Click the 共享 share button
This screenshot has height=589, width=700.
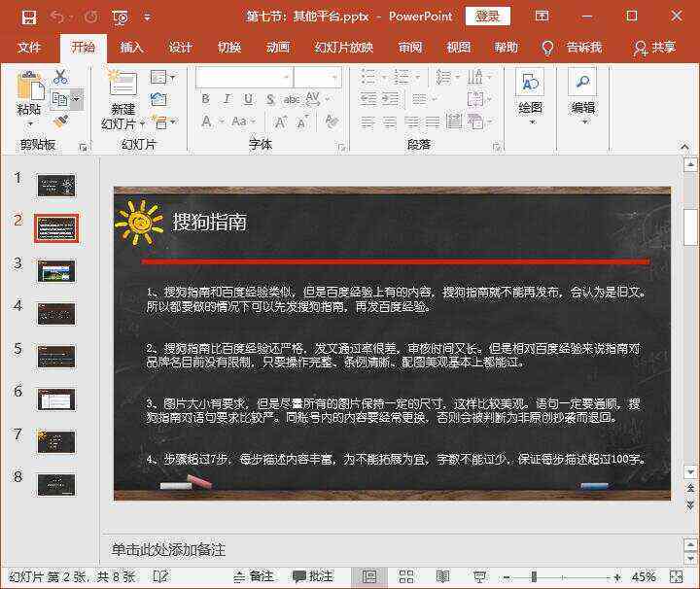[x=654, y=48]
